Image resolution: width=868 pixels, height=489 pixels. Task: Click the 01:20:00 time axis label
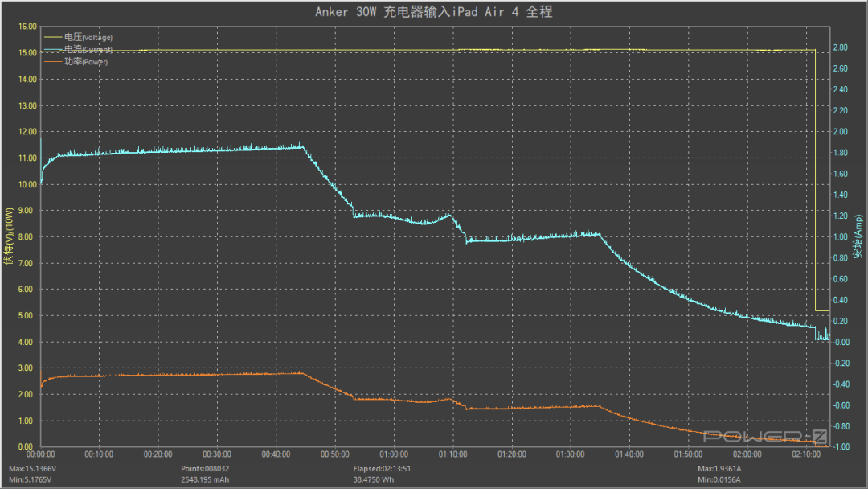(x=512, y=454)
